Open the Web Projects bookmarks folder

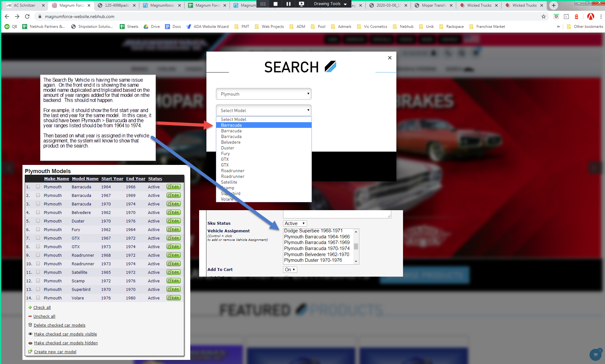(269, 27)
